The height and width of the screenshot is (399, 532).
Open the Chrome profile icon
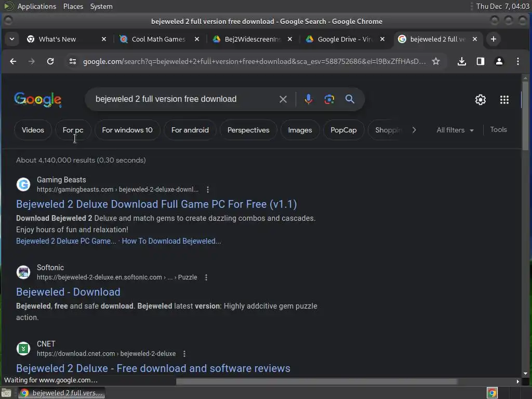click(x=499, y=61)
